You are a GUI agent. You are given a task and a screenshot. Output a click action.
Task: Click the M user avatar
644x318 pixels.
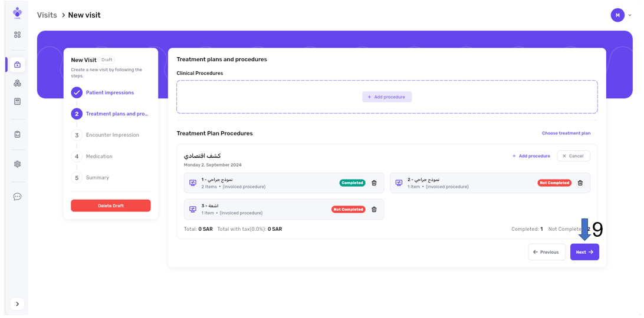(x=617, y=15)
